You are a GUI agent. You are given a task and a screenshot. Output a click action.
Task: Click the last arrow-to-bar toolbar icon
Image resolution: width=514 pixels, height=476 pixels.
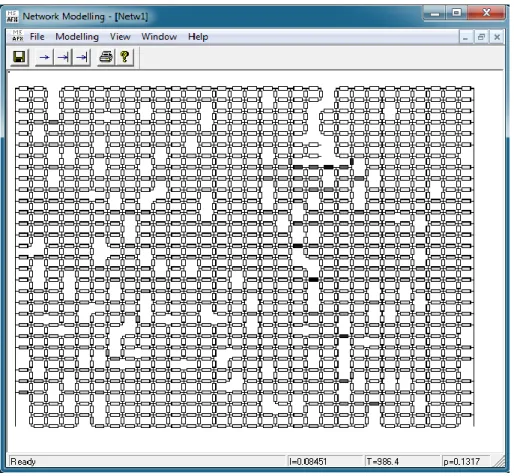pyautogui.click(x=81, y=57)
